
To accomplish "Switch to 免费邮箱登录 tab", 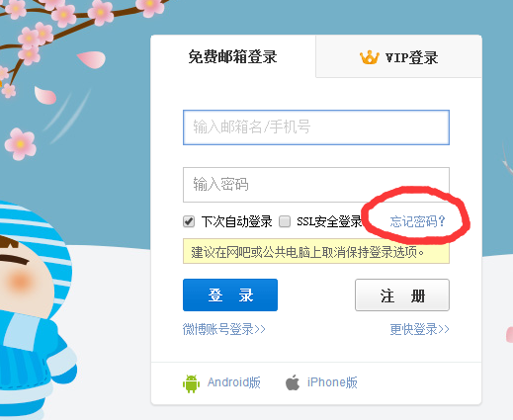I will pyautogui.click(x=233, y=56).
